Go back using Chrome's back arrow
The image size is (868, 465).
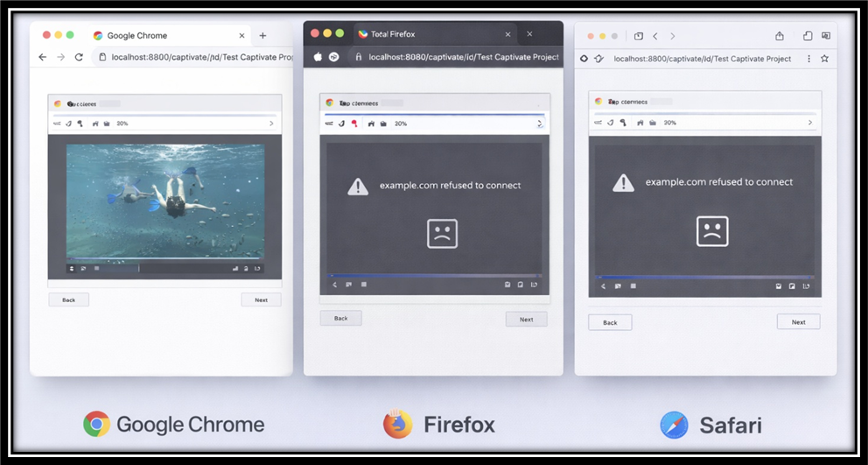[42, 57]
